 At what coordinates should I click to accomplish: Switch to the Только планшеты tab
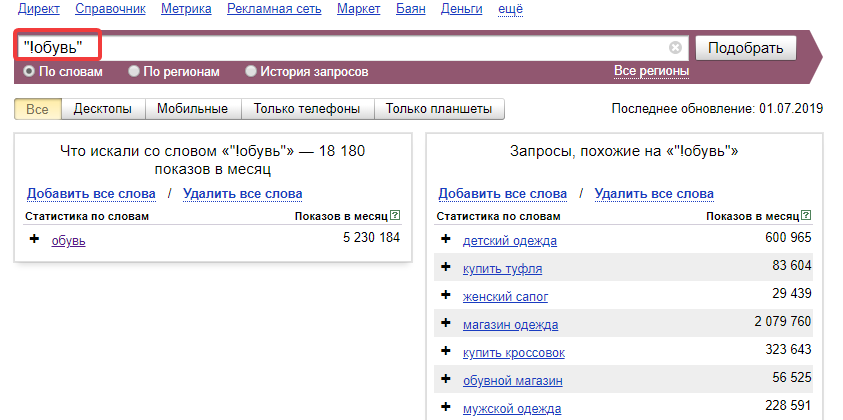[439, 109]
